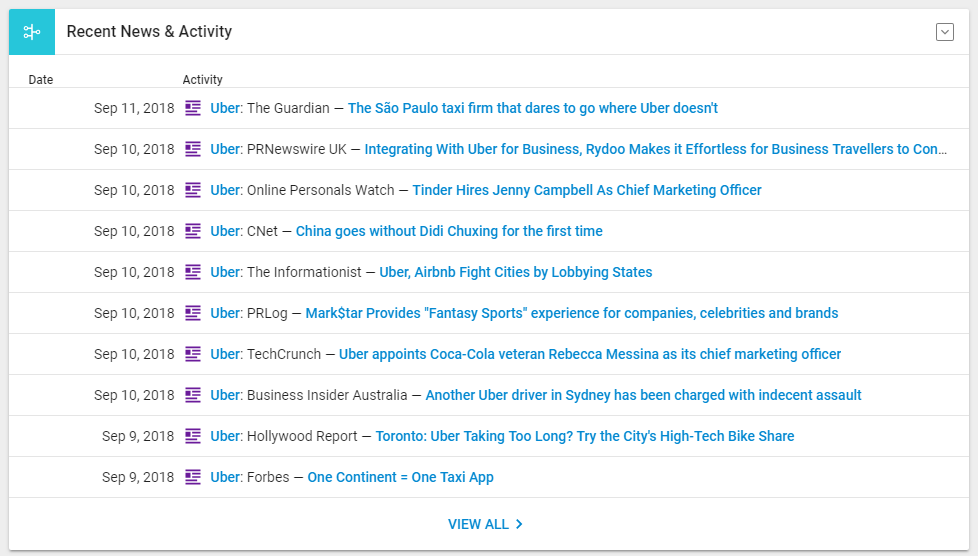Click news icon beside The Informationist article

click(x=193, y=272)
